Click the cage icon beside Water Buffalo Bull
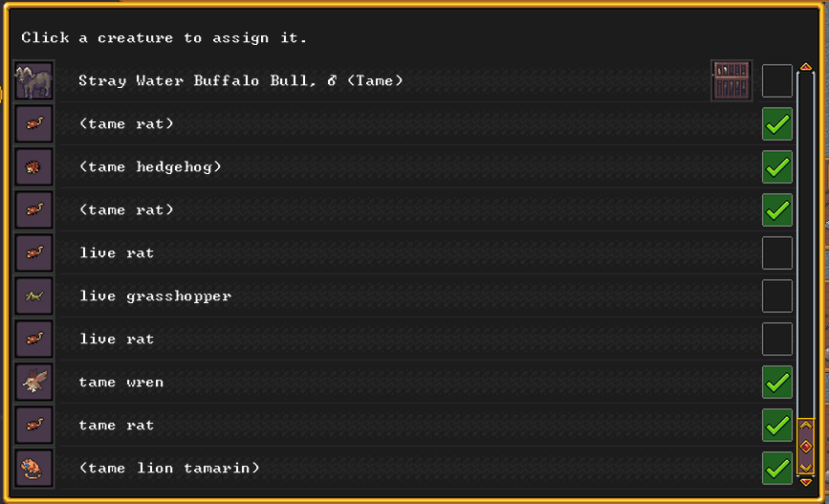This screenshot has width=829, height=504. [x=731, y=80]
